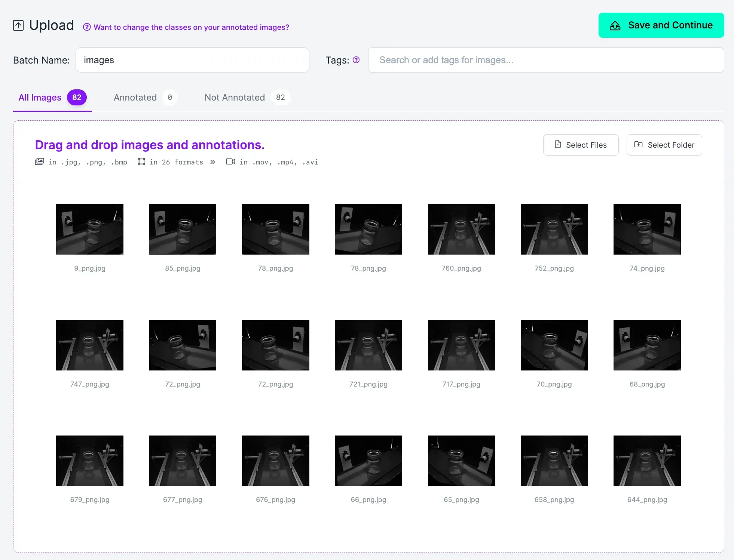Viewport: 734px width, 560px height.
Task: Click the image formats icon
Action: pyautogui.click(x=39, y=161)
